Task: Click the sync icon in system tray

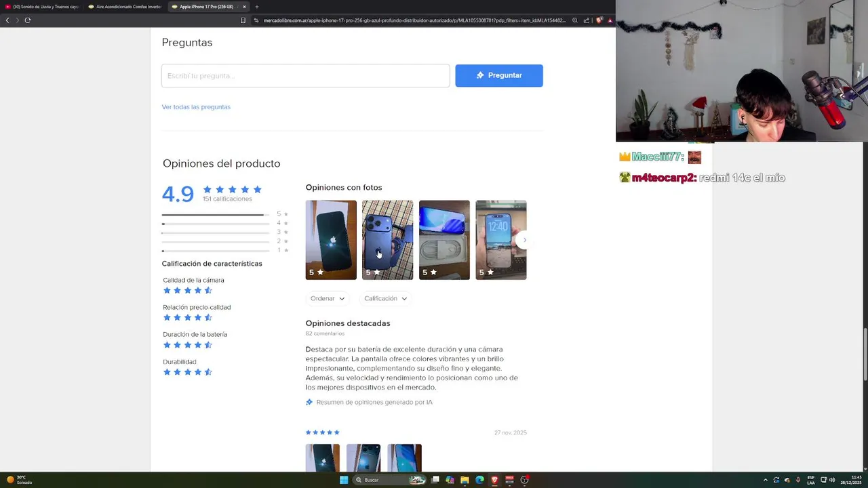Action: point(776,480)
